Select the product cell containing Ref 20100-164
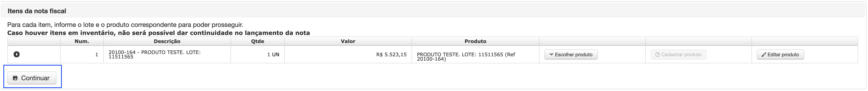The image size is (868, 91). pos(476,55)
